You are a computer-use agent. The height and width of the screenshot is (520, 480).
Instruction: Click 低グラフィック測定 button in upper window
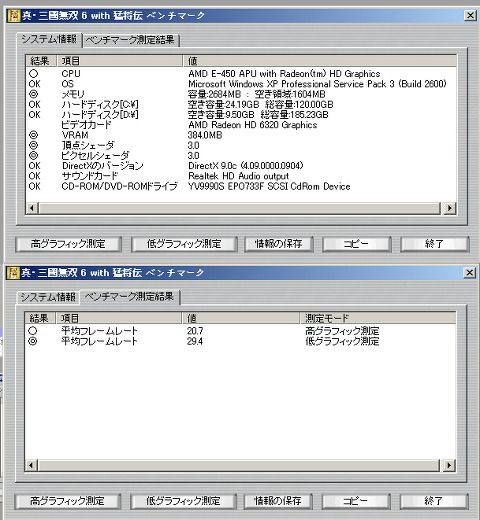184,244
